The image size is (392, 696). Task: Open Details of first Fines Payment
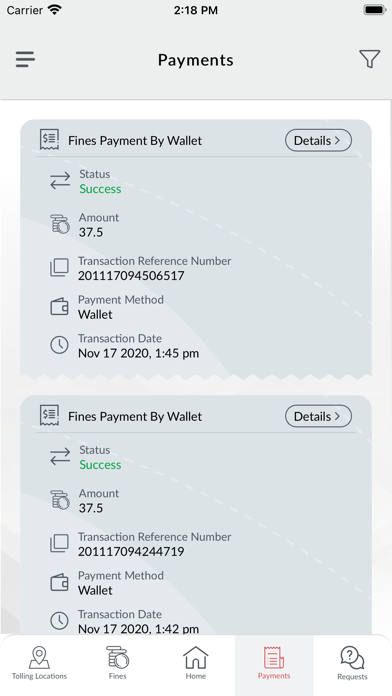click(x=318, y=140)
